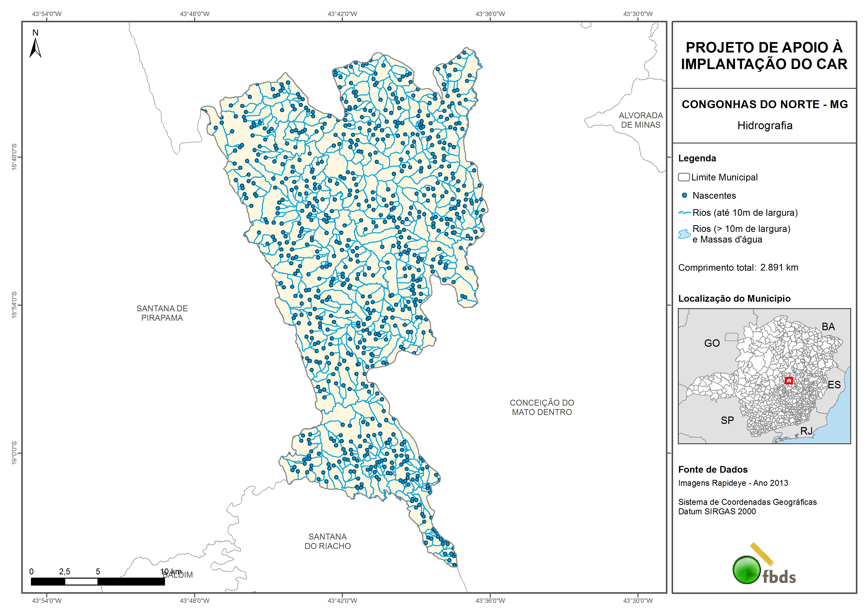Click the SANTANA DO RIACHO label
The height and width of the screenshot is (614, 868).
pyautogui.click(x=328, y=541)
